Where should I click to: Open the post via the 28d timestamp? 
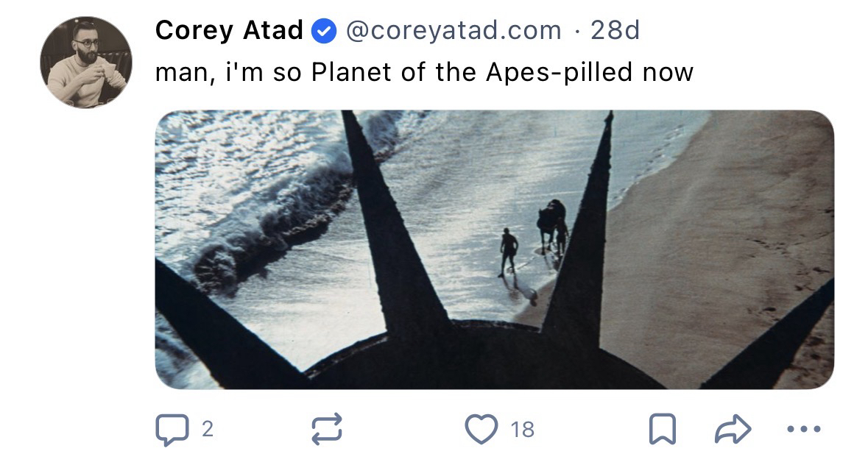615,31
